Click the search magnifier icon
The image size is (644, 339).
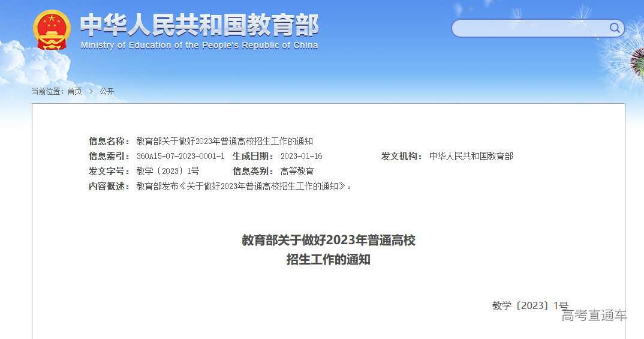615,28
